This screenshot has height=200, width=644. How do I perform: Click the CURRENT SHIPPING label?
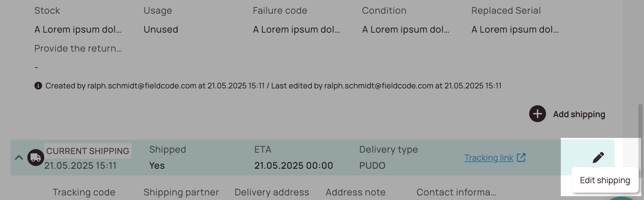[x=88, y=151]
